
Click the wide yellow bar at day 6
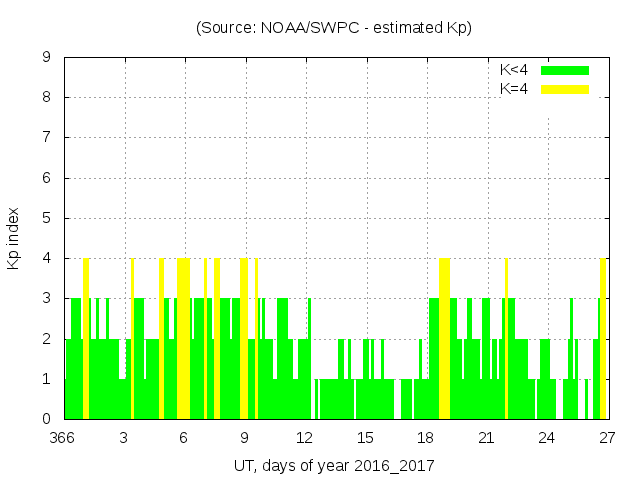(x=183, y=340)
